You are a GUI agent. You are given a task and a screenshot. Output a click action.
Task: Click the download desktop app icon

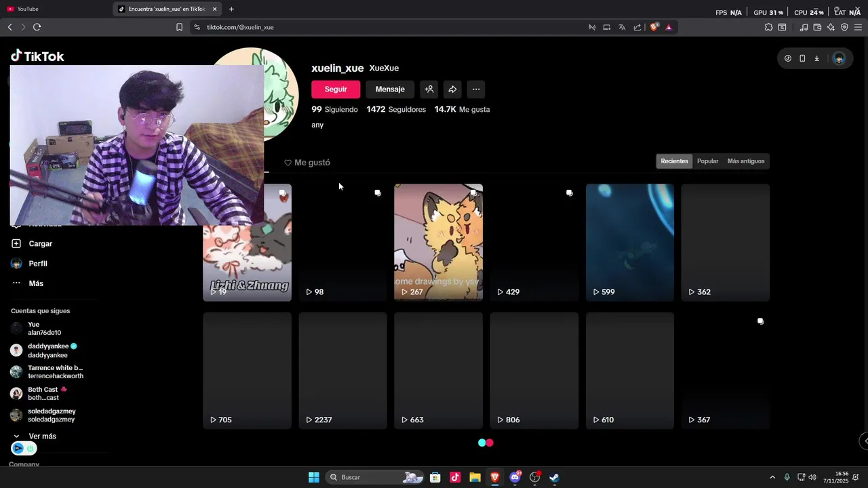816,58
